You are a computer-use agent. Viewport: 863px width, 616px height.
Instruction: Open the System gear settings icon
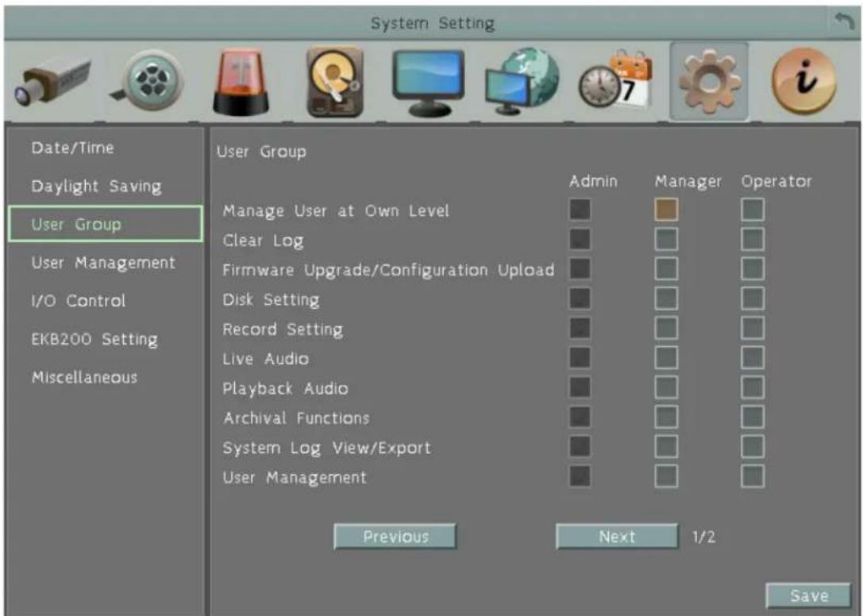(x=709, y=82)
